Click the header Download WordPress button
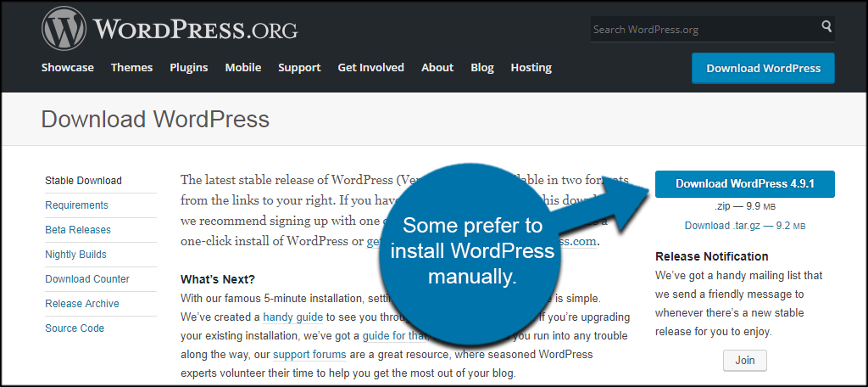 point(764,68)
